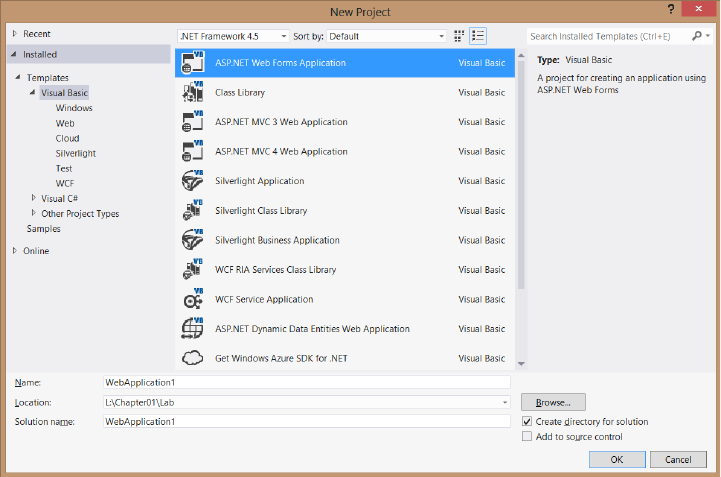Click the Class Library template icon
721x477 pixels.
click(193, 92)
